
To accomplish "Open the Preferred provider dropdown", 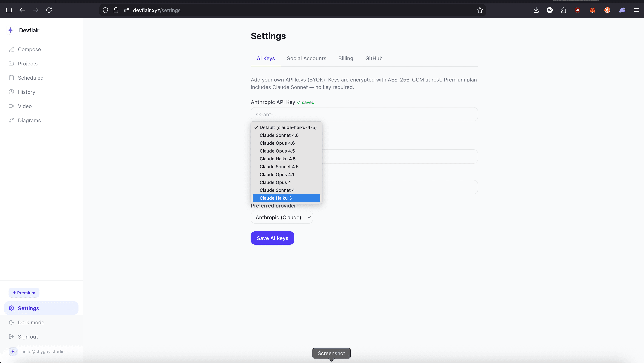I will [282, 217].
